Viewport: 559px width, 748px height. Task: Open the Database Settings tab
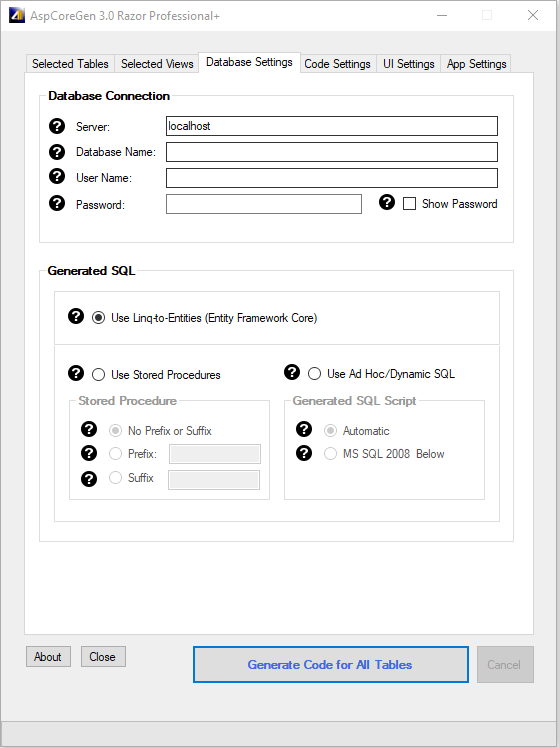249,62
